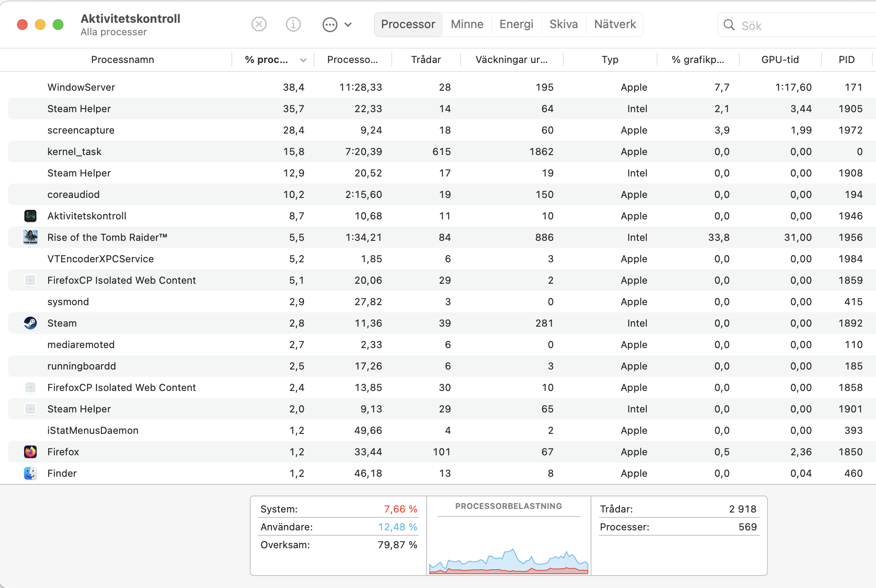The image size is (876, 588).
Task: Toggle sort arrow on % proc column
Action: point(303,60)
